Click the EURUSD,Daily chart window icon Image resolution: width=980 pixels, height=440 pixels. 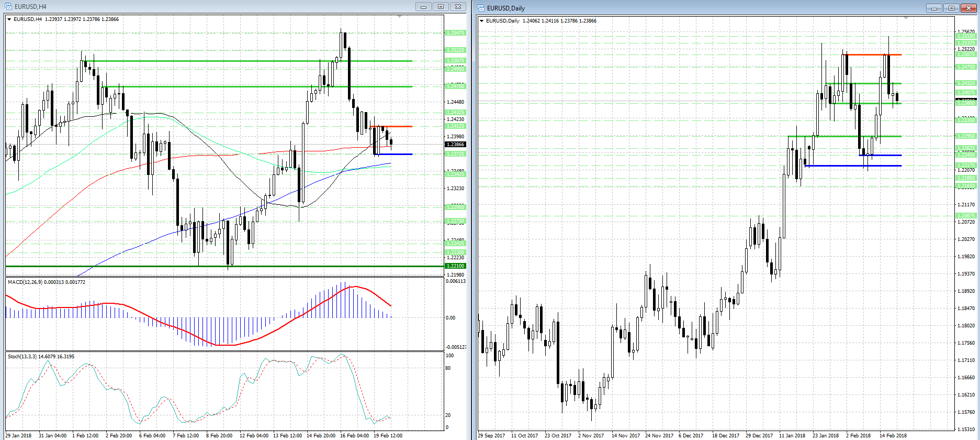[x=481, y=8]
